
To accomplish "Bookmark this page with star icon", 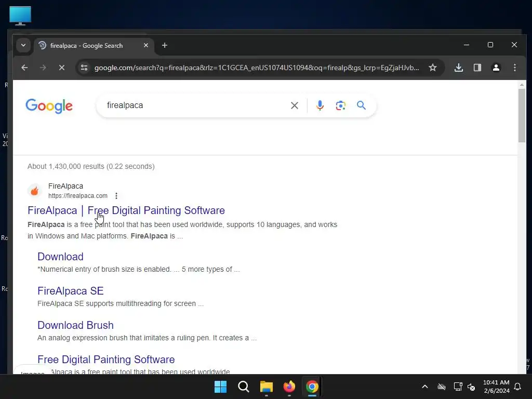I will click(433, 68).
